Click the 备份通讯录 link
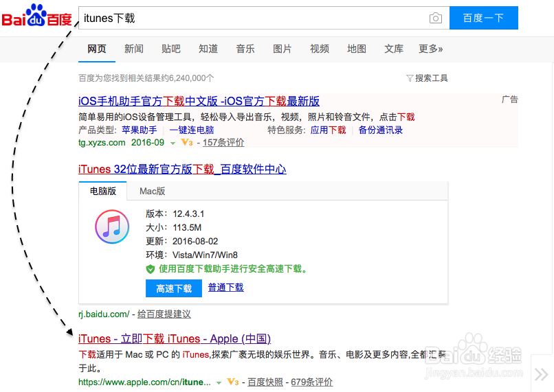 point(381,130)
